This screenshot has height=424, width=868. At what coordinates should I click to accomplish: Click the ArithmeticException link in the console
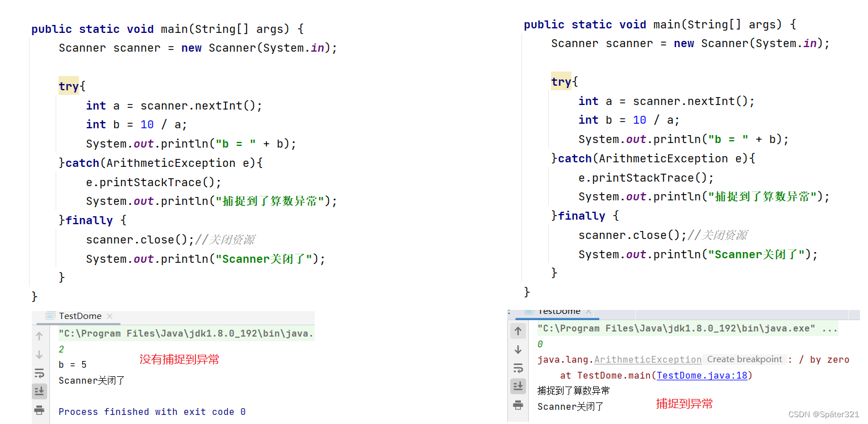(648, 360)
